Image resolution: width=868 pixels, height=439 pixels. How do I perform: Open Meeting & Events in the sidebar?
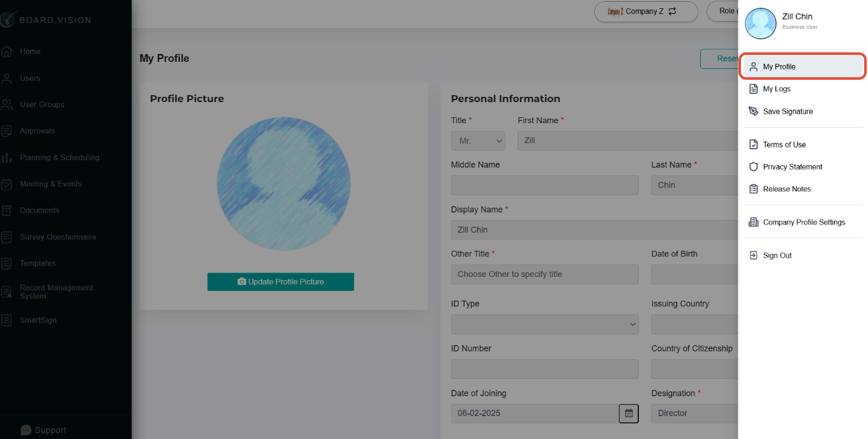coord(50,184)
